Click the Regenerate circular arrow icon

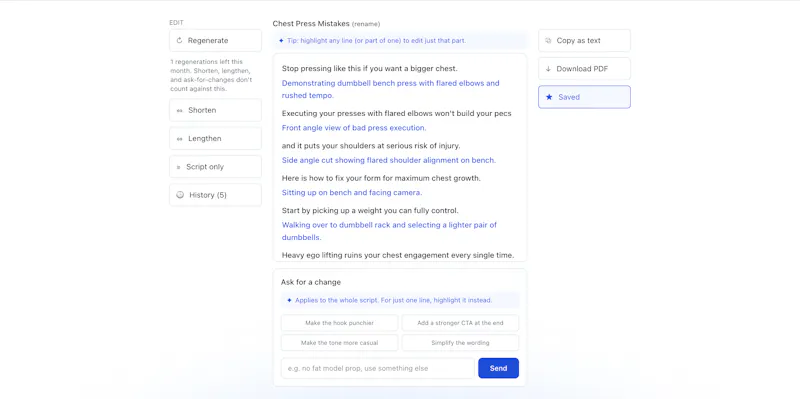(179, 40)
